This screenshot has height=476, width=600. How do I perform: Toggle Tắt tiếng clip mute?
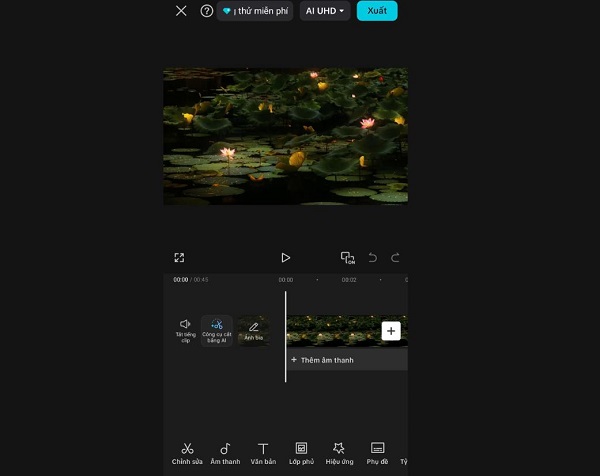click(185, 330)
